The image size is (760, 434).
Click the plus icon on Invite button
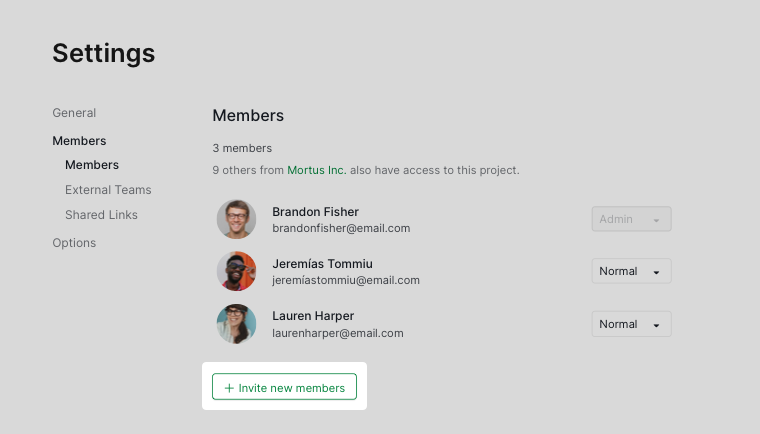pos(229,388)
